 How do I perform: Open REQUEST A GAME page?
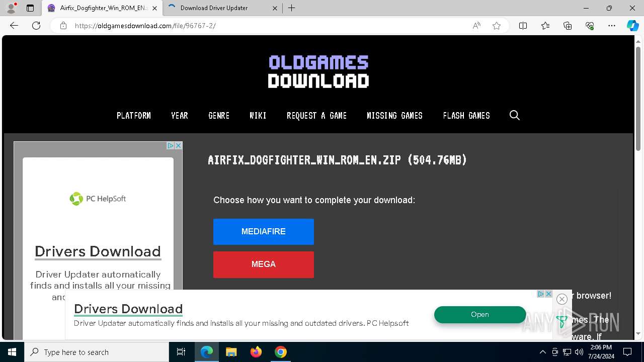317,116
